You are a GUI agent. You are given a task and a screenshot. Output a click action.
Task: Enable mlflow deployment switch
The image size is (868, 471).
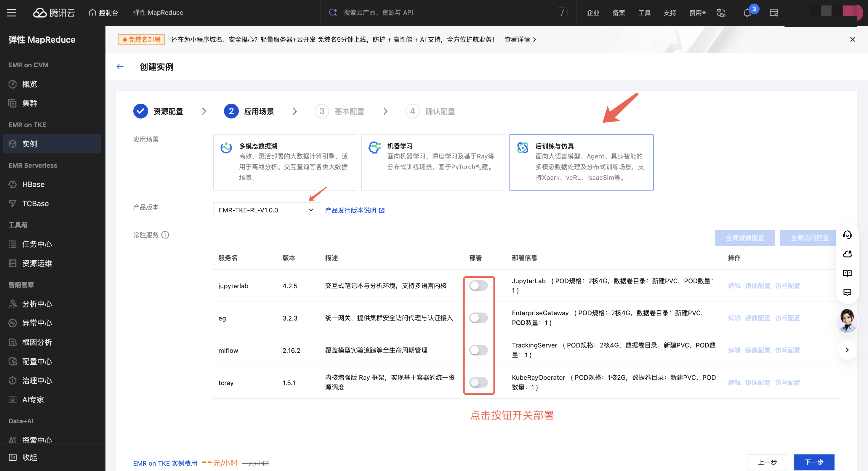point(478,350)
